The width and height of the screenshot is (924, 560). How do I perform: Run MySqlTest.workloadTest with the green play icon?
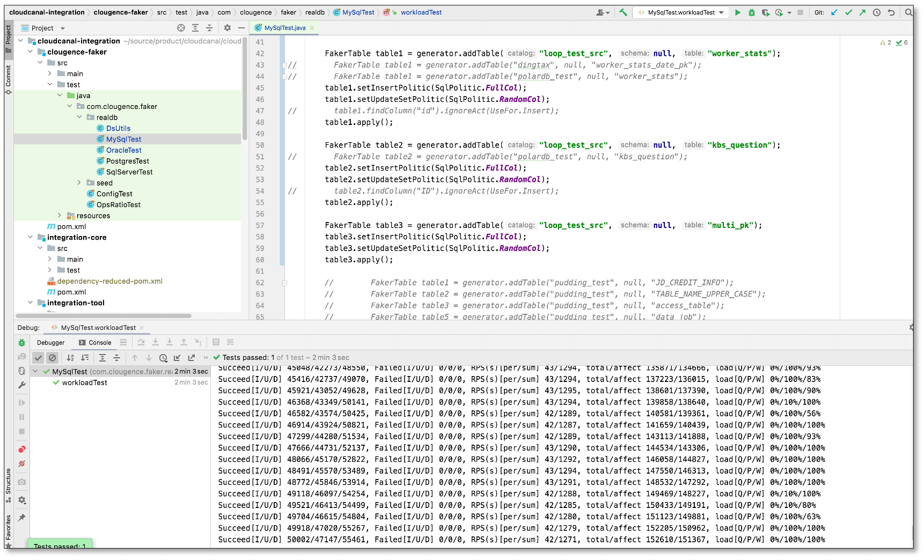click(x=738, y=12)
